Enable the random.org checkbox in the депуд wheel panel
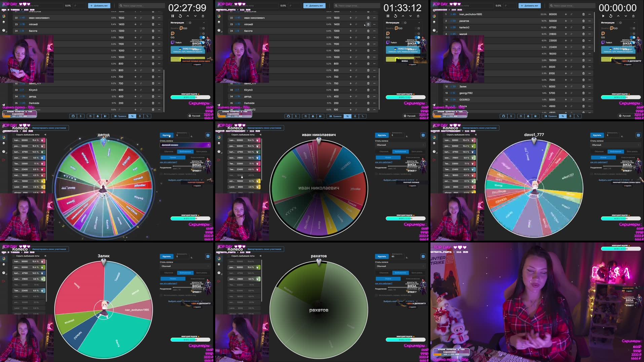 (161, 174)
